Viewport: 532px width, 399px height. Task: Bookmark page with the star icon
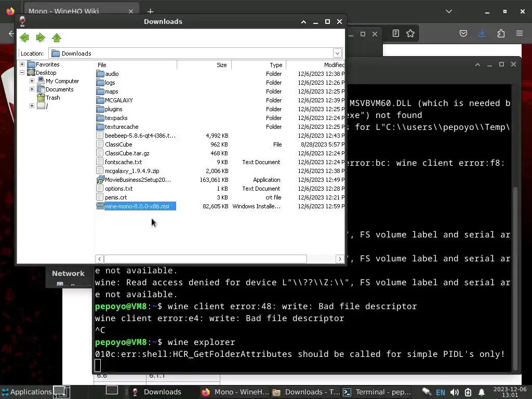point(410,33)
